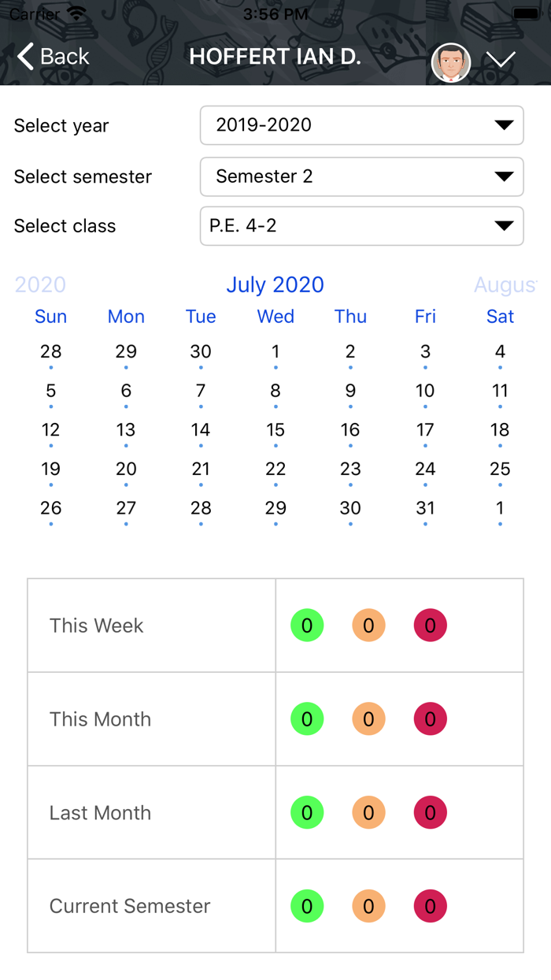This screenshot has width=551, height=980.
Task: Select July 15 on the calendar
Action: pyautogui.click(x=275, y=430)
